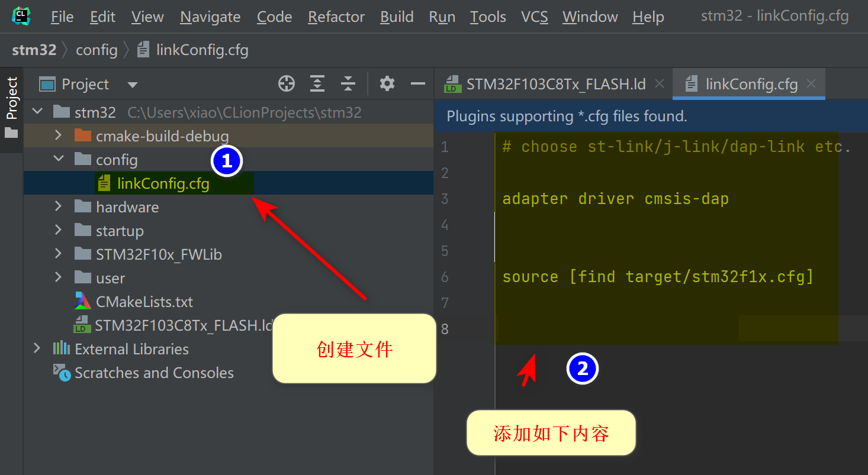Select the config folder in tree
Image resolution: width=868 pixels, height=475 pixels.
(x=229, y=160)
